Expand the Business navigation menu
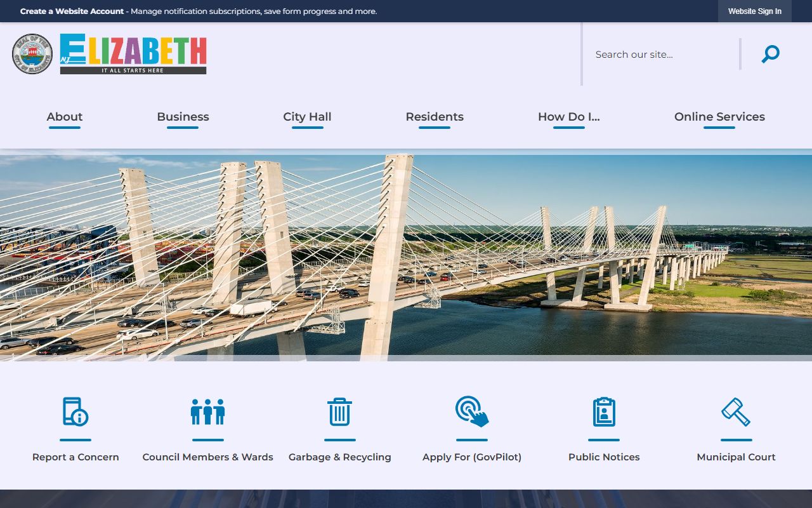 pyautogui.click(x=183, y=117)
